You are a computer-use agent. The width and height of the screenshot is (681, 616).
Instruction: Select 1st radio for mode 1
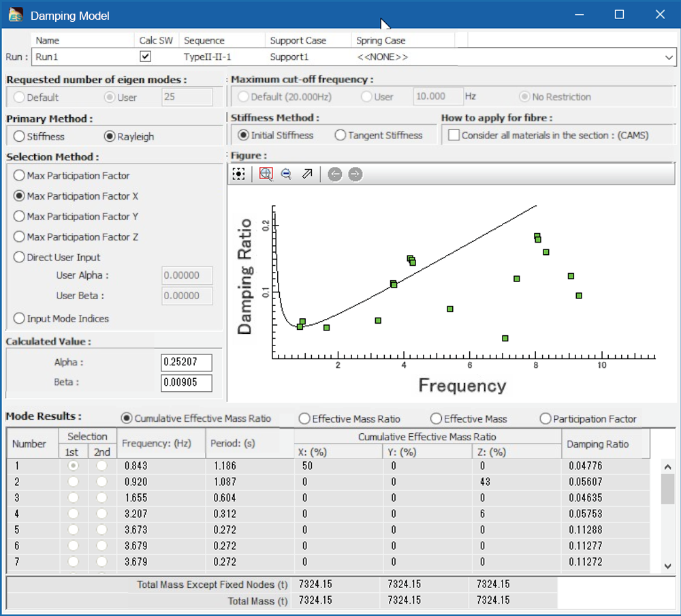[x=73, y=465]
